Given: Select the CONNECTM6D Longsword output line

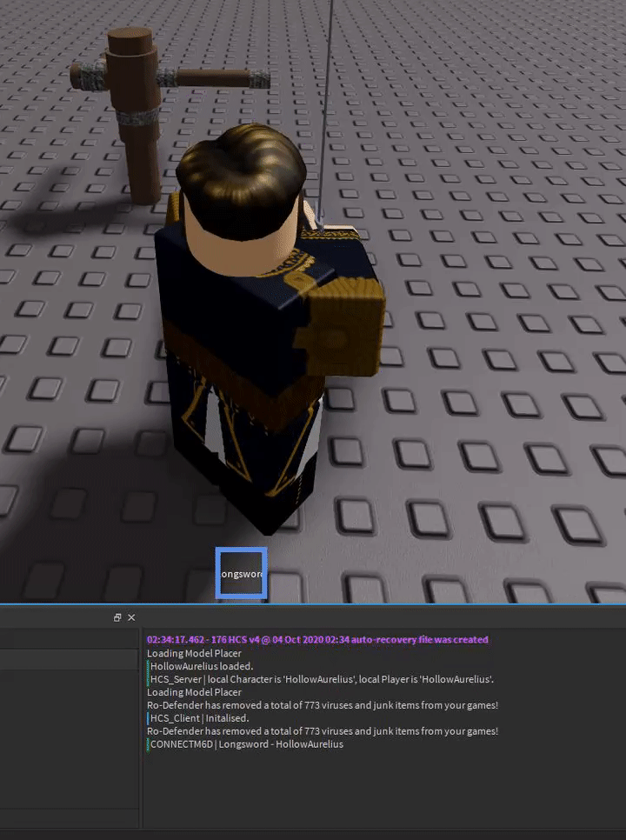Looking at the screenshot, I should pyautogui.click(x=247, y=744).
